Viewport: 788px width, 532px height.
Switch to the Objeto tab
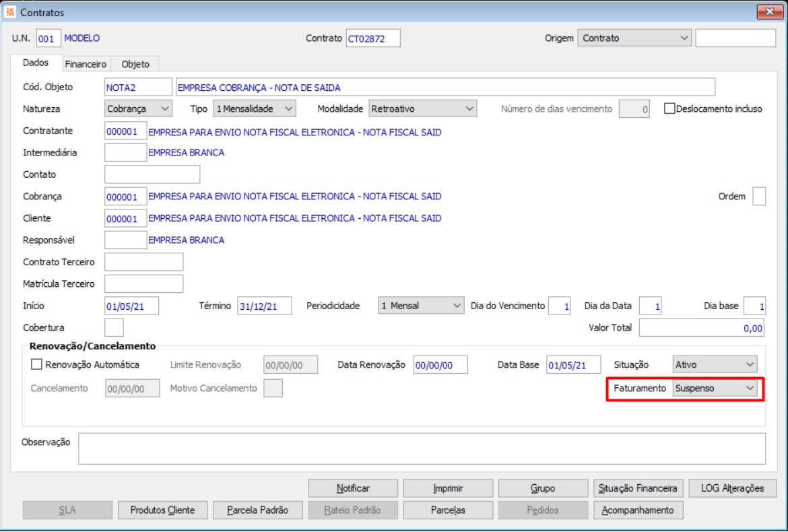click(x=135, y=64)
